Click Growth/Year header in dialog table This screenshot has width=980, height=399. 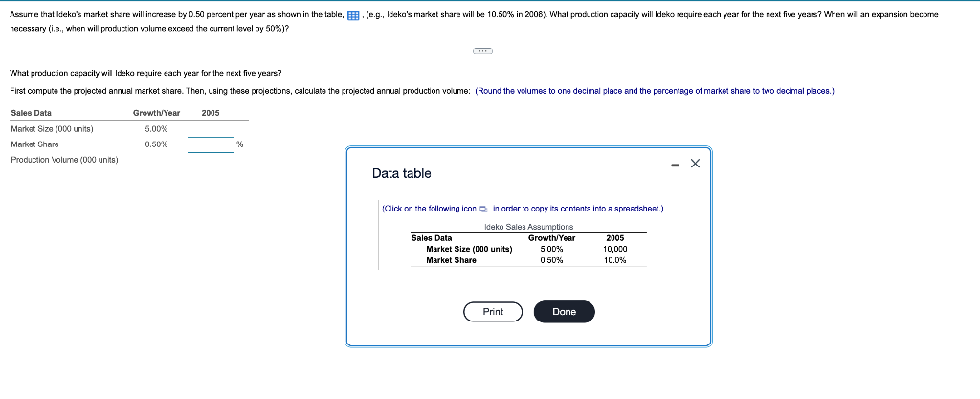[x=552, y=238]
